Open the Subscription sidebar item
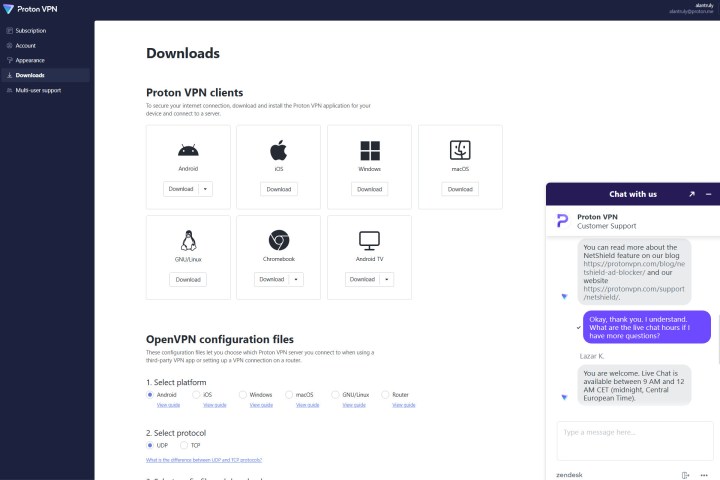The width and height of the screenshot is (720, 480). [31, 31]
